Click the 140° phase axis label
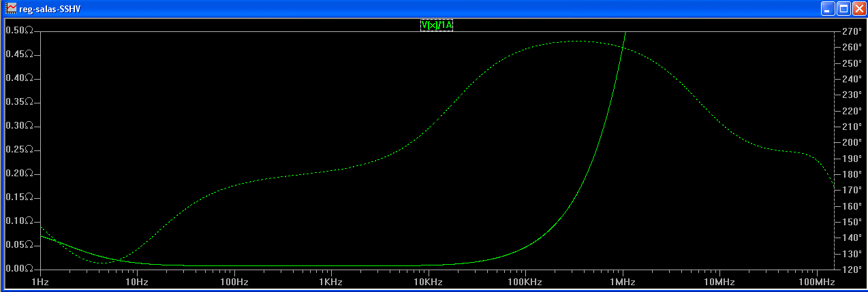The height and width of the screenshot is (292, 868). tap(852, 238)
